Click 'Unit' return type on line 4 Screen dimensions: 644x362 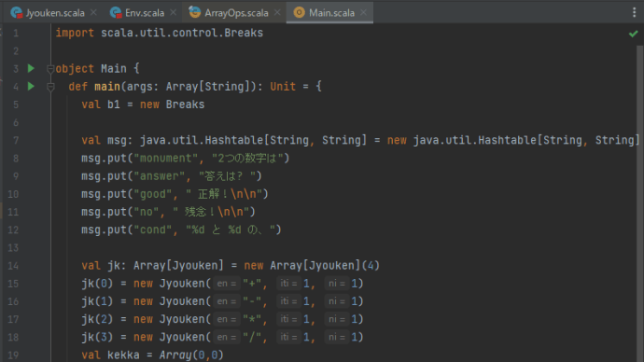coord(283,87)
